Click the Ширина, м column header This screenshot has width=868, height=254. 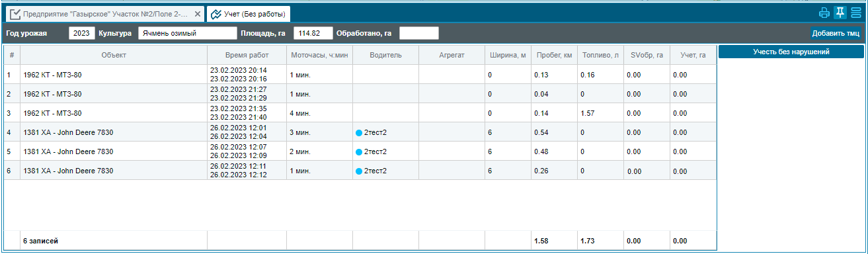click(x=508, y=55)
